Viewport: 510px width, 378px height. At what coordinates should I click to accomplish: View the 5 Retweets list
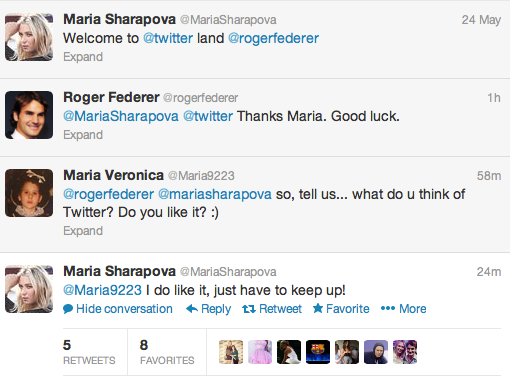(x=89, y=352)
